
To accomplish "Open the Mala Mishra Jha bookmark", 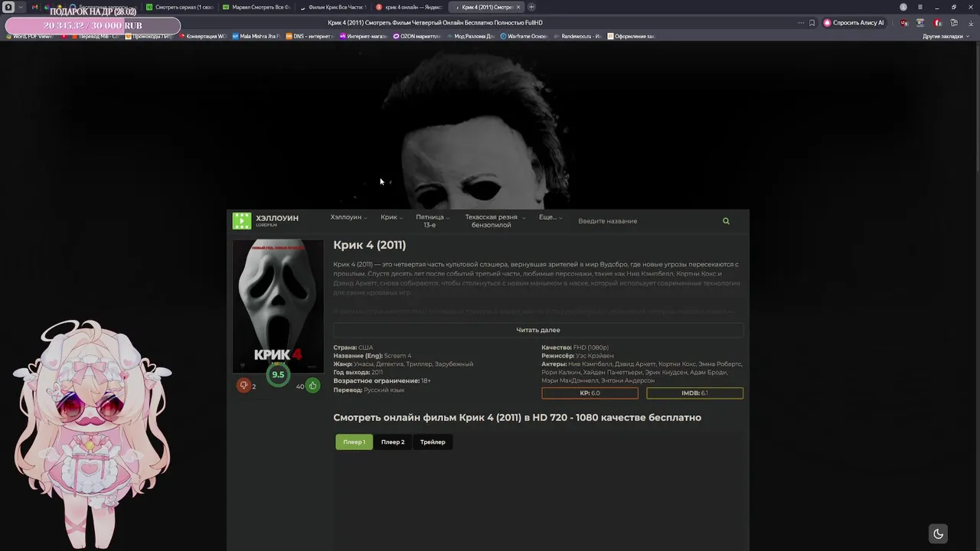I will click(256, 36).
